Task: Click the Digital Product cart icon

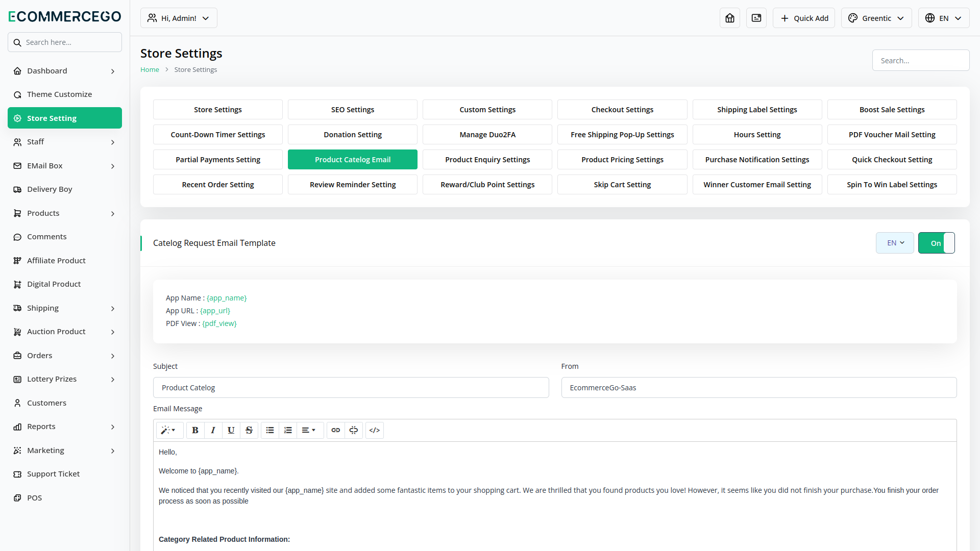Action: pos(17,284)
